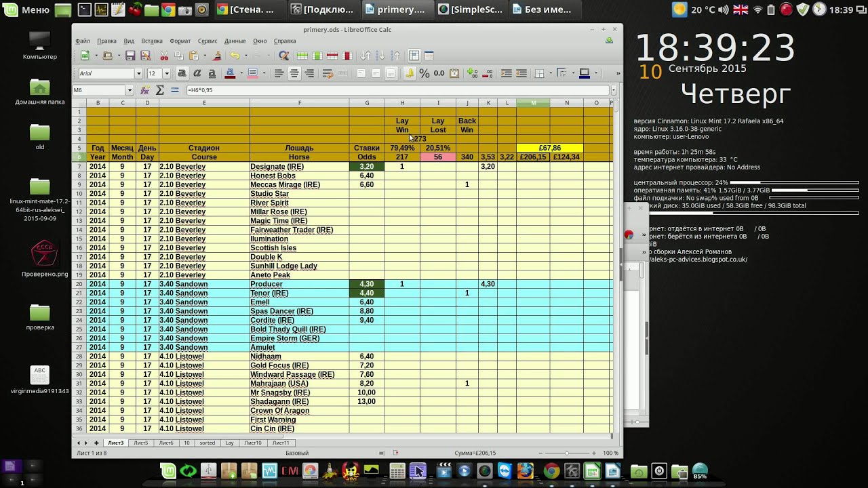868x488 pixels.
Task: Format selected cells as percent
Action: (425, 73)
